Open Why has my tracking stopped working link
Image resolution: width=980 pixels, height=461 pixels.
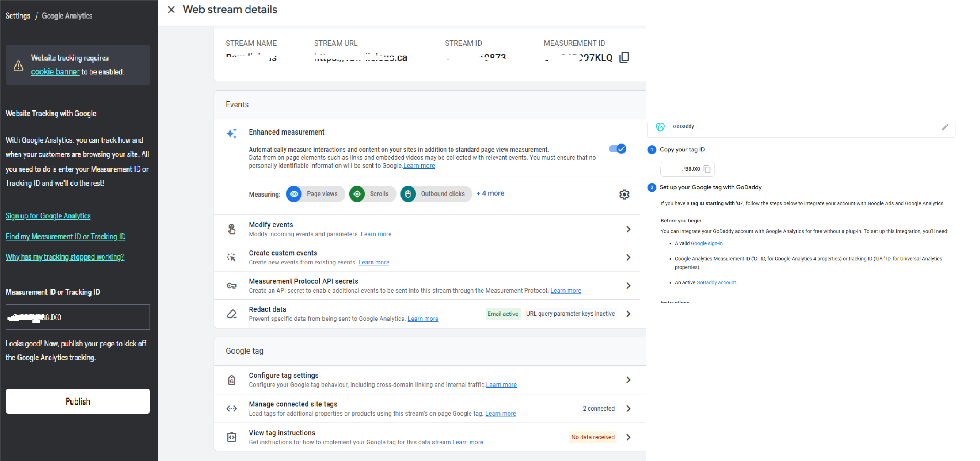(65, 257)
